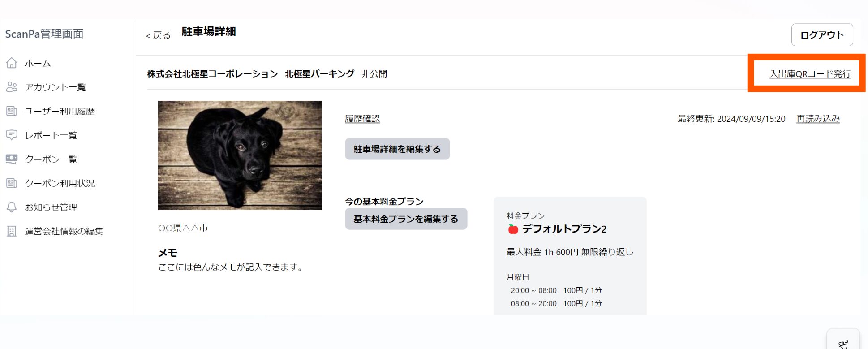Click the 運営会社情報の編集 building icon

12,231
